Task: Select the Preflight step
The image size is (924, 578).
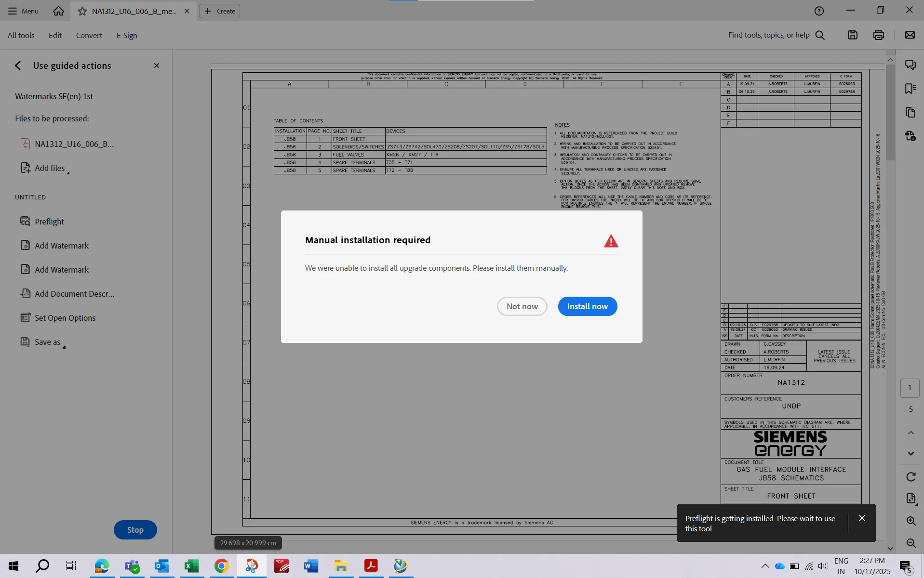Action: coord(42,221)
